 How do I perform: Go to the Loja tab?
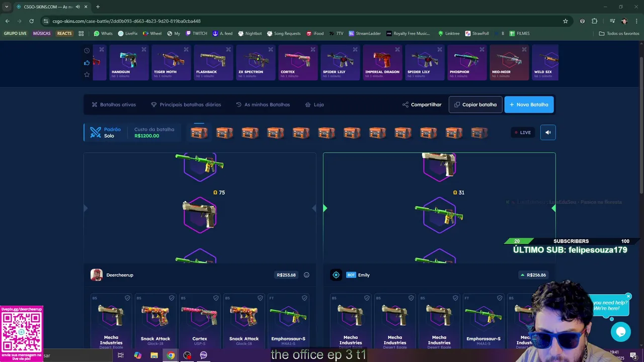[314, 105]
